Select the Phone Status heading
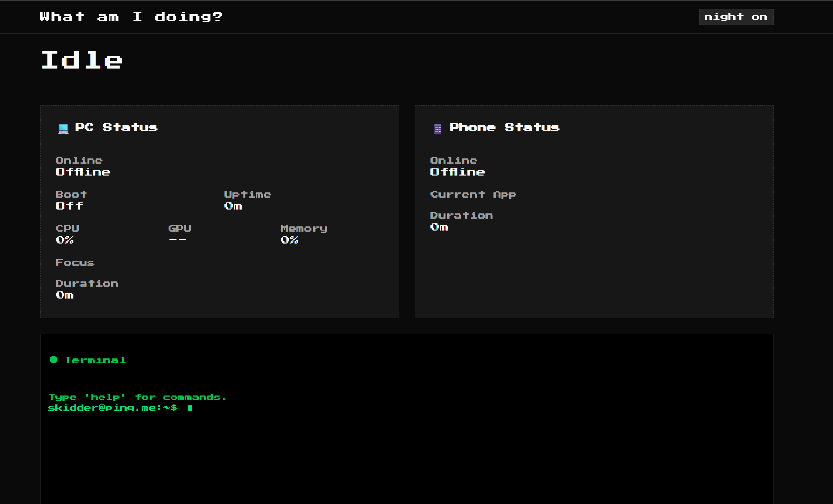833x504 pixels. (x=504, y=127)
